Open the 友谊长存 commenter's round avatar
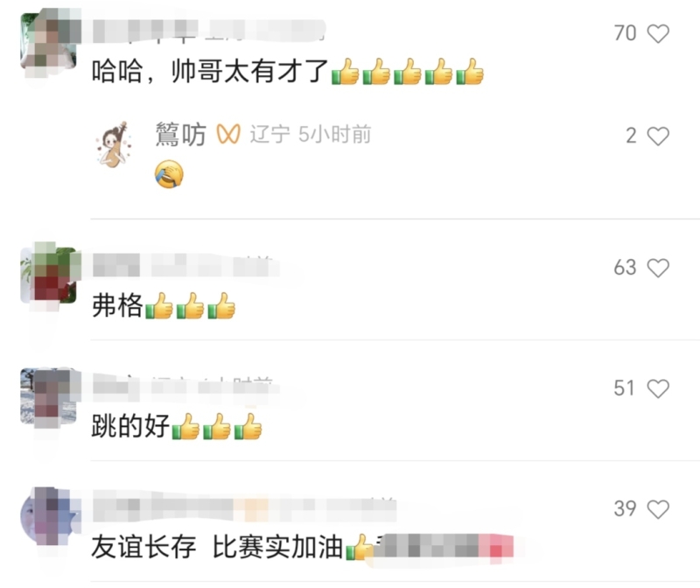700x588 pixels. coord(48,516)
